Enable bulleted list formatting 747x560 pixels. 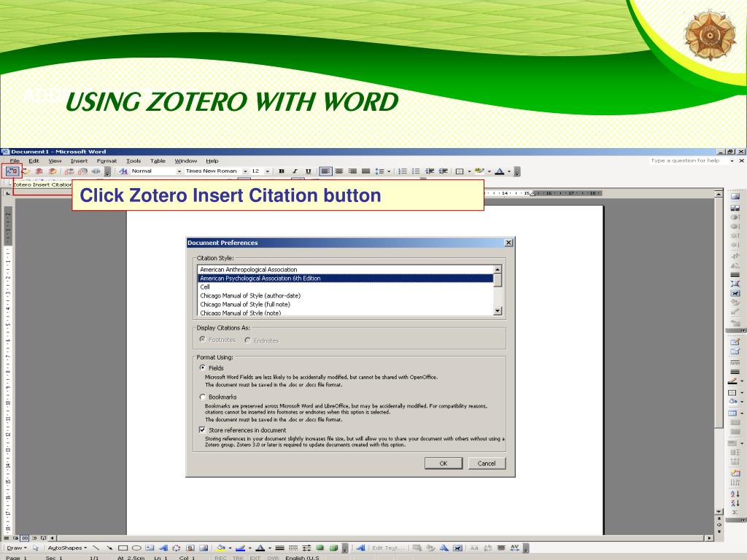point(416,171)
